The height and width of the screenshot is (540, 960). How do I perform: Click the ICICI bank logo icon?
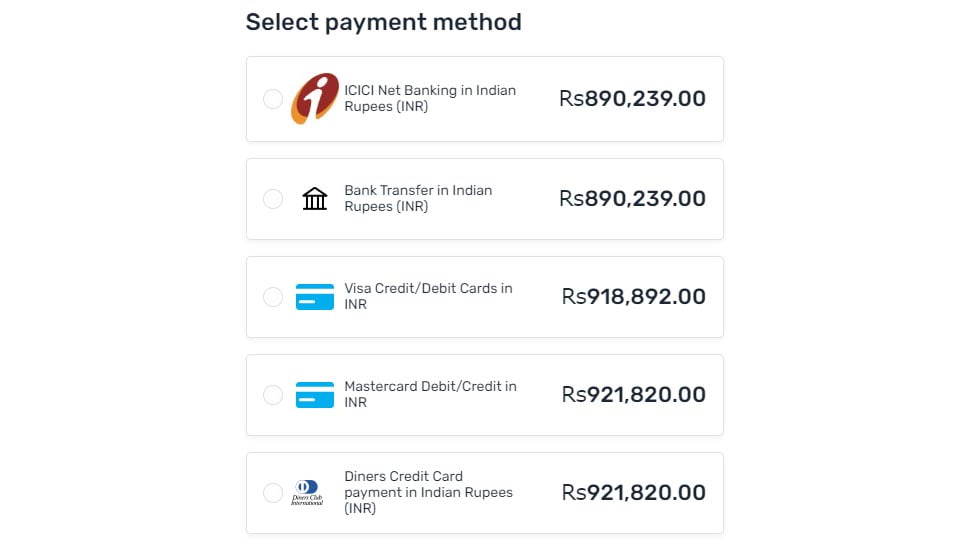(x=315, y=99)
